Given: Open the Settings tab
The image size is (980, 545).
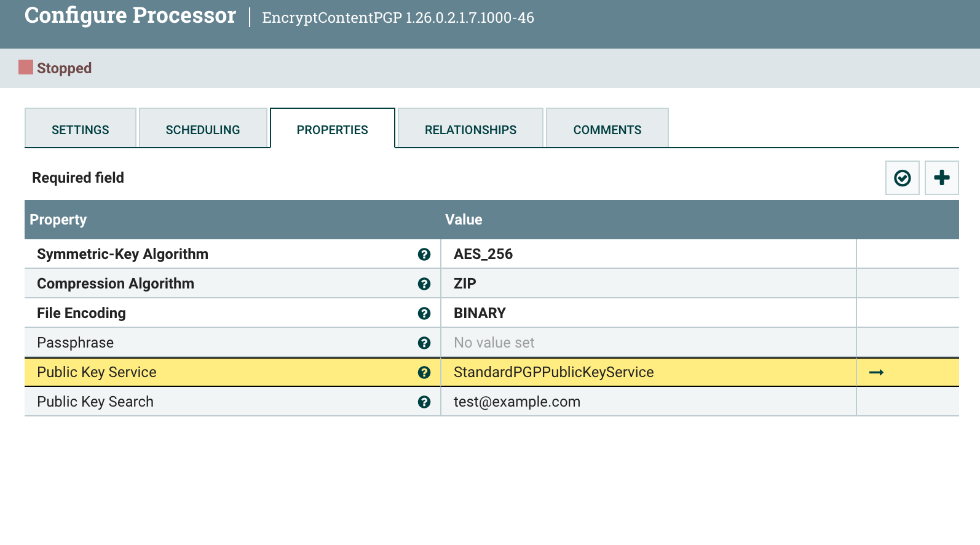Looking at the screenshot, I should click(x=81, y=128).
